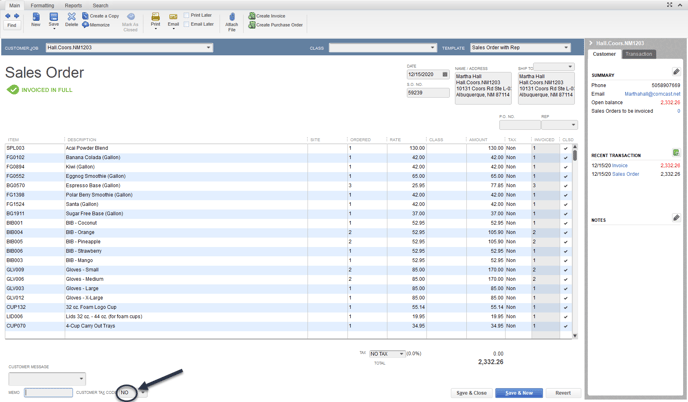Create a Copy of the order
This screenshot has width=688, height=402.
[100, 16]
